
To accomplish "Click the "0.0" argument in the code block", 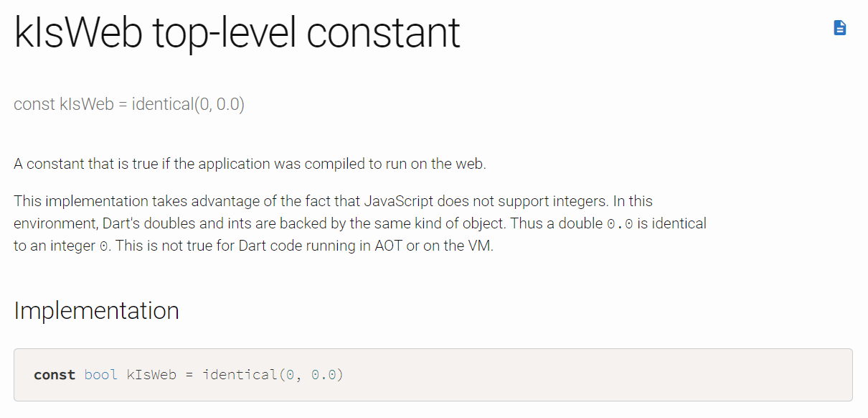I will 324,375.
